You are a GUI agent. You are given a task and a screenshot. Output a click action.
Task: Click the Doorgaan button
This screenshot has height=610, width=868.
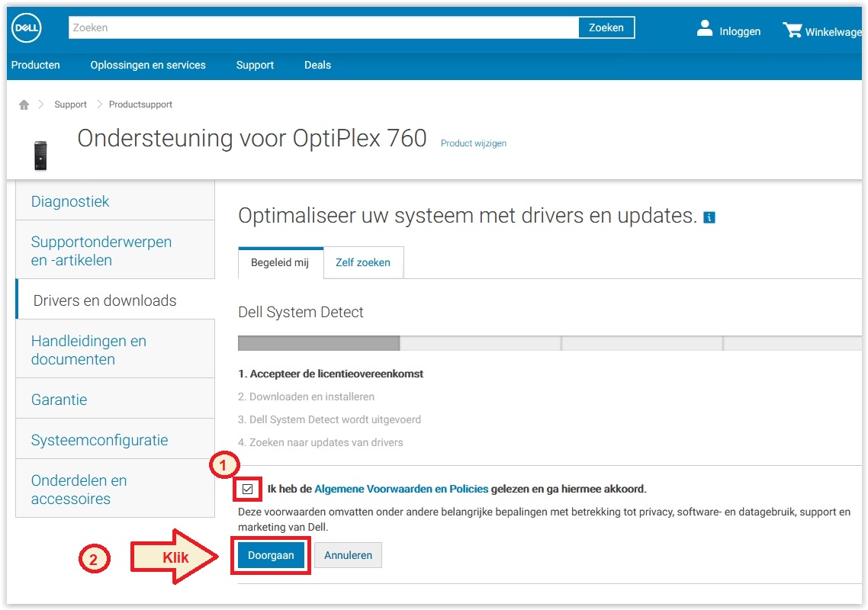pos(271,555)
